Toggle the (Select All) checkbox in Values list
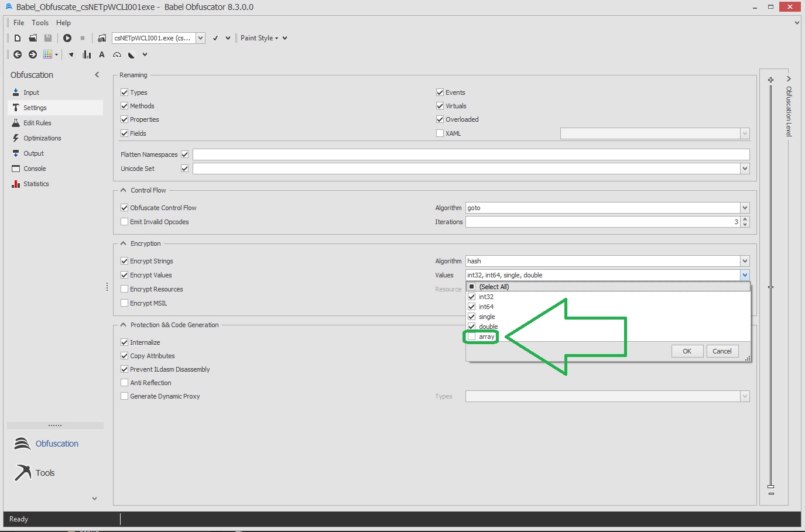 (472, 287)
